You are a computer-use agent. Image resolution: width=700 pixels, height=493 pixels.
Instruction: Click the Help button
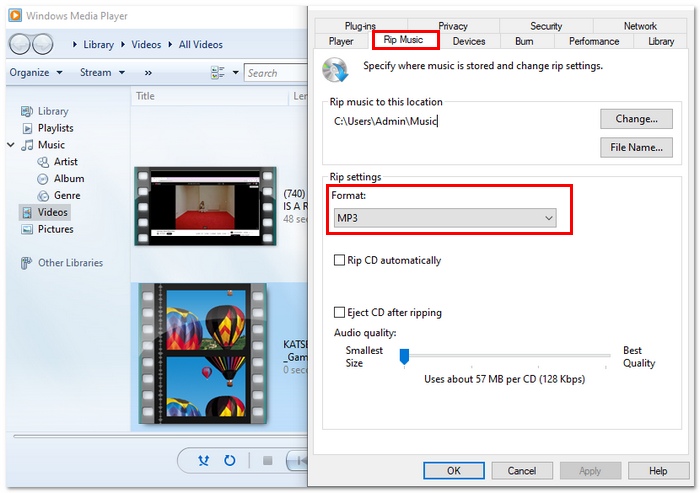pyautogui.click(x=658, y=471)
